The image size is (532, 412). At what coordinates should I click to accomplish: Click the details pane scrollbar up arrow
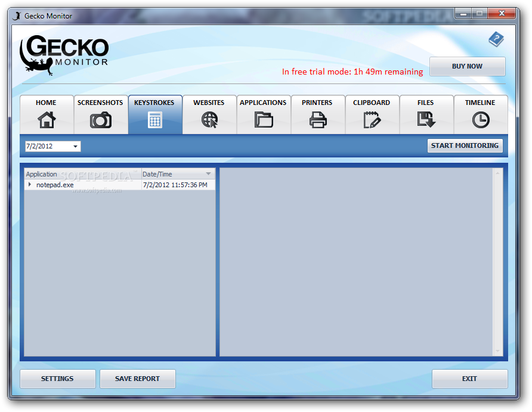point(497,173)
